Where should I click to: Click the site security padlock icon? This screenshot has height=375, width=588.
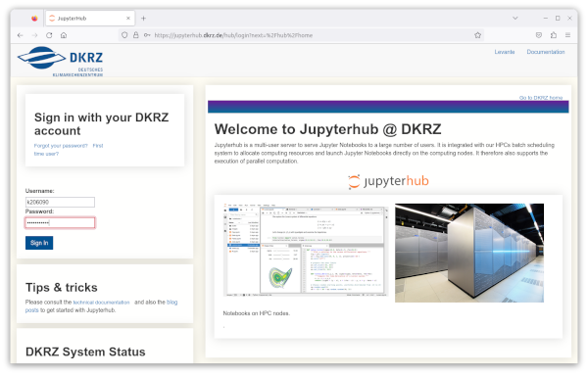(136, 35)
